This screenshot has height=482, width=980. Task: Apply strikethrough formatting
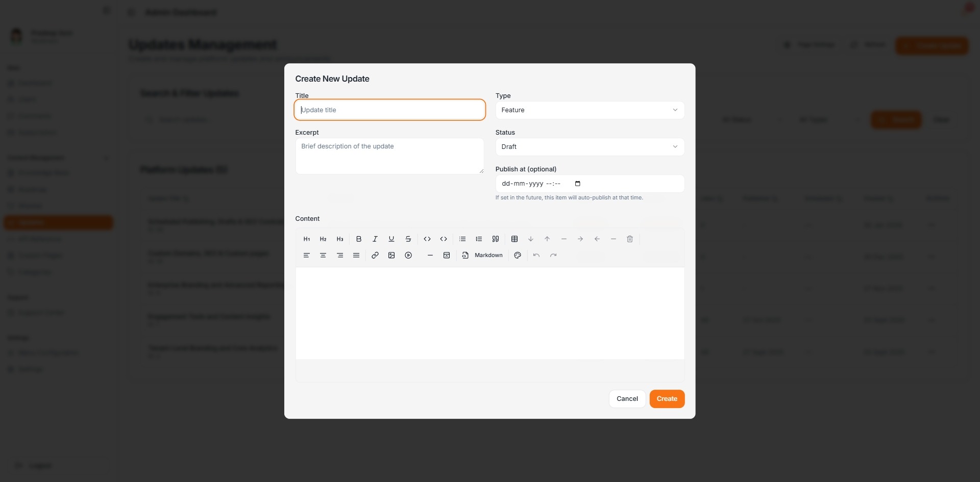point(408,239)
